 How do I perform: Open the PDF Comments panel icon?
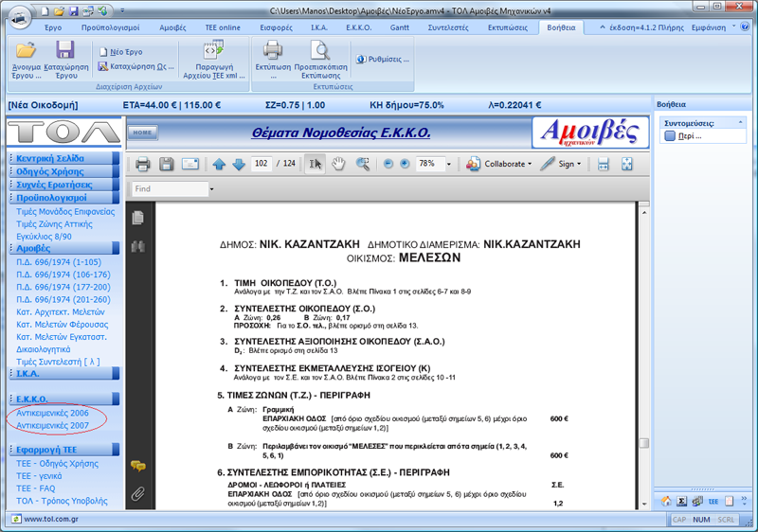point(138,466)
